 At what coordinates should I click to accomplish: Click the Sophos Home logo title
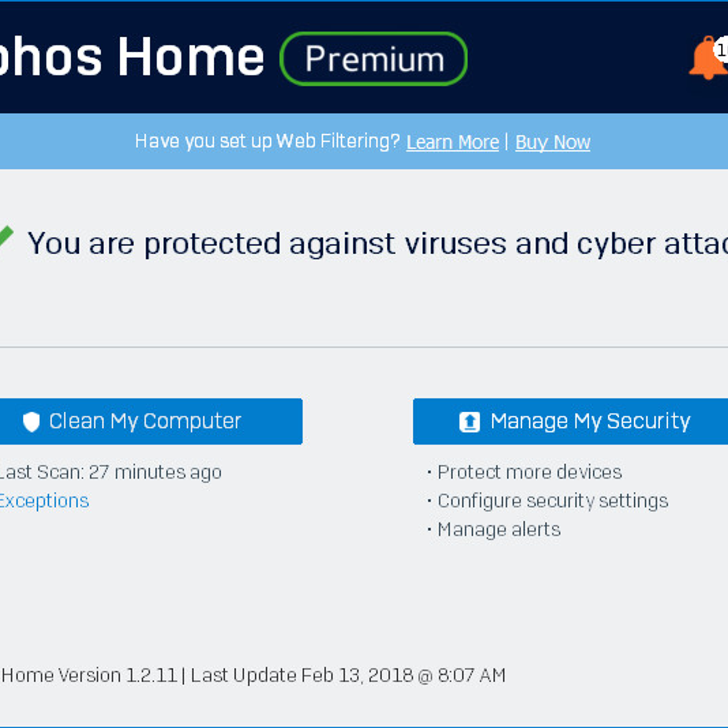click(x=132, y=57)
